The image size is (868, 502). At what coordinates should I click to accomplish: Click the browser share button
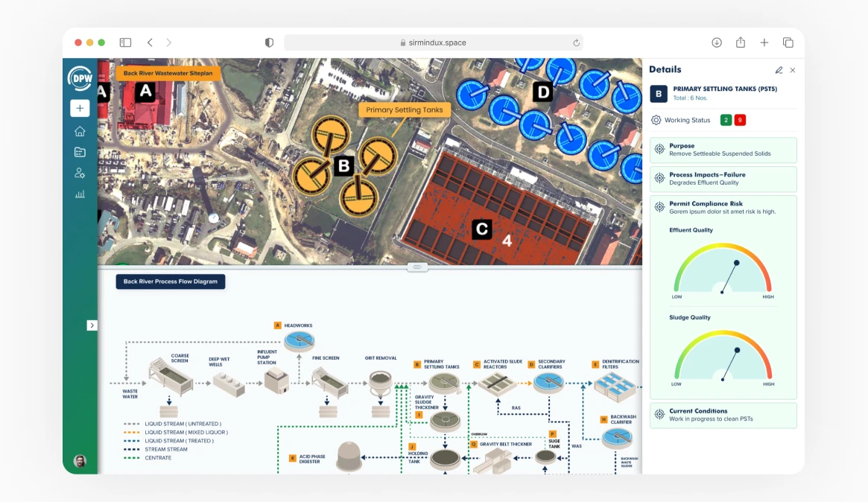tap(741, 42)
